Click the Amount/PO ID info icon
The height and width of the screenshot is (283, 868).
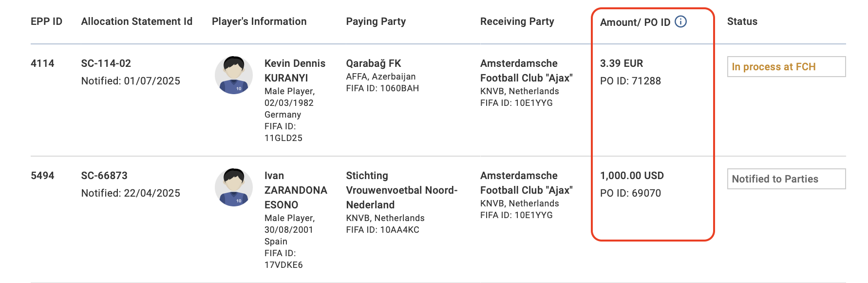(x=680, y=21)
